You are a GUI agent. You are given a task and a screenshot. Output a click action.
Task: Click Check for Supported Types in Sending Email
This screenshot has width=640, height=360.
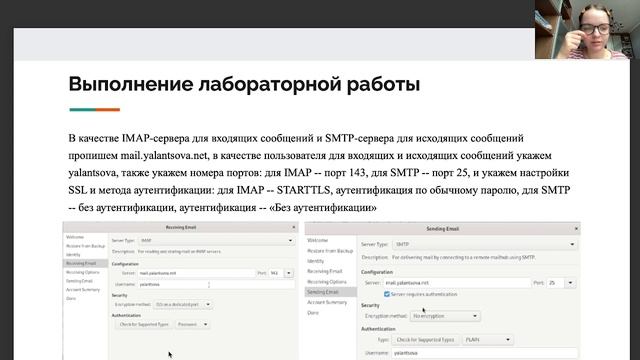pyautogui.click(x=425, y=340)
